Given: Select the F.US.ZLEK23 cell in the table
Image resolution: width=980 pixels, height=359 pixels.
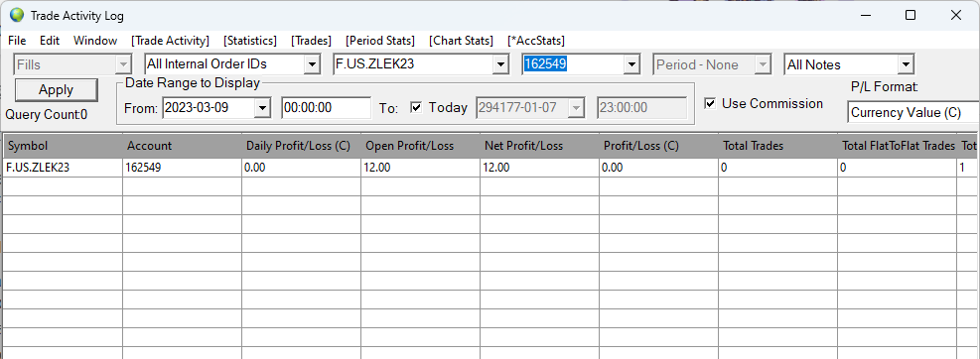Looking at the screenshot, I should point(64,168).
